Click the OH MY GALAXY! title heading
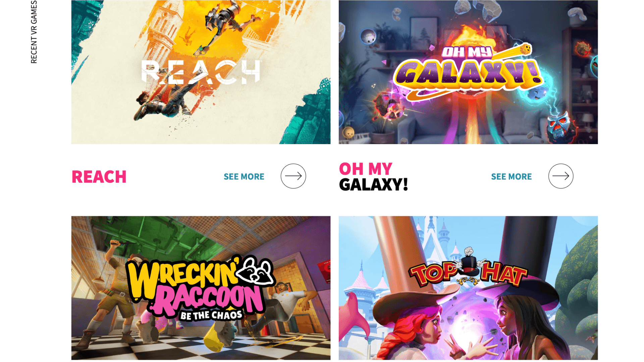Screen dimensions: 644x362 373,177
